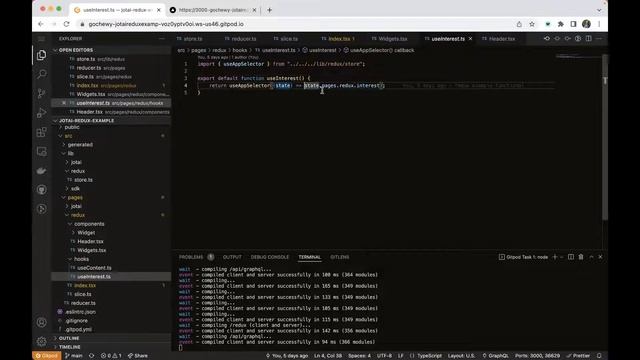The image size is (640, 360).
Task: Expand the Widget folder
Action: tap(86, 233)
